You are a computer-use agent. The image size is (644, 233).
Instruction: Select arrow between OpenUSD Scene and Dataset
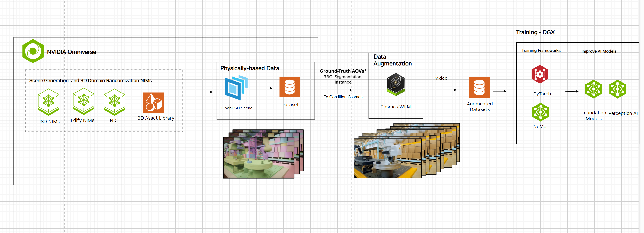pos(265,88)
